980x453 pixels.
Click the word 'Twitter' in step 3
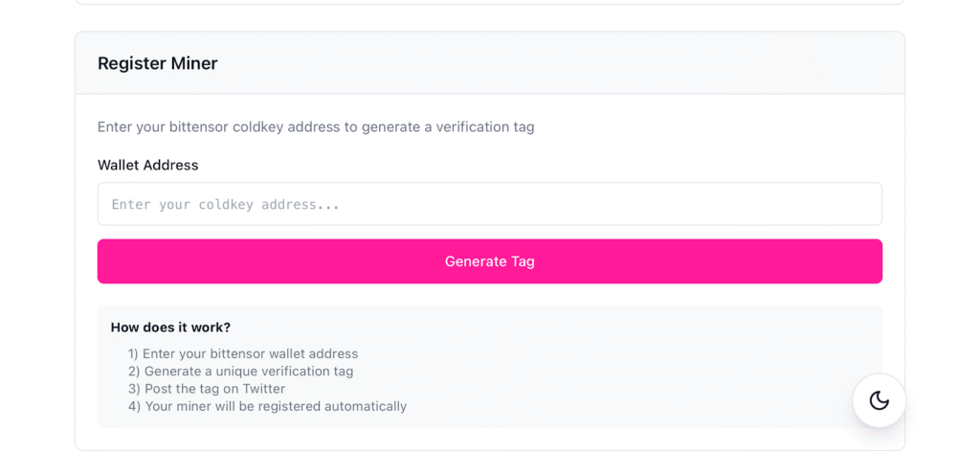click(x=263, y=389)
